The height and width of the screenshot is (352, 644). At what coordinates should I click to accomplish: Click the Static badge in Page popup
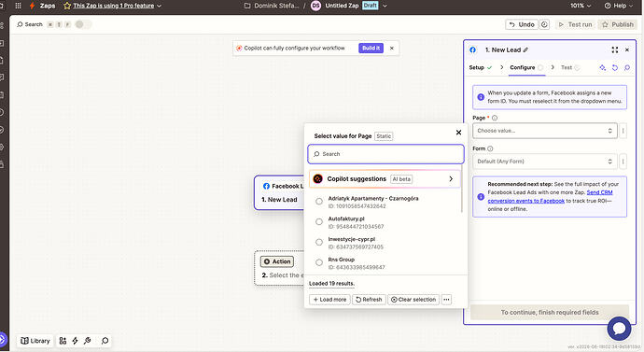(x=384, y=136)
